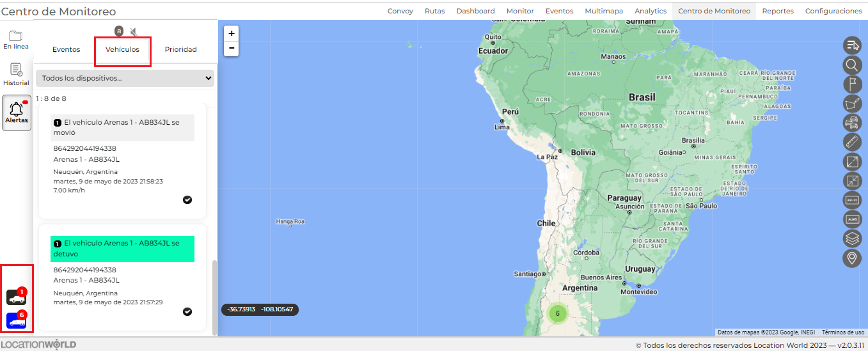Click the blue vehicle icon with badge 6

(x=16, y=321)
